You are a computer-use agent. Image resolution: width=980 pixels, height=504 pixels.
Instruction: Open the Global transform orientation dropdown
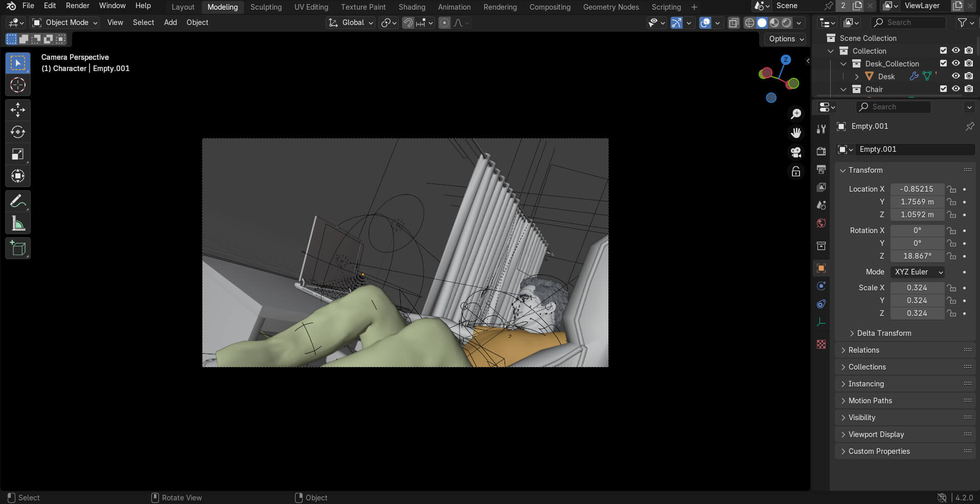[351, 22]
